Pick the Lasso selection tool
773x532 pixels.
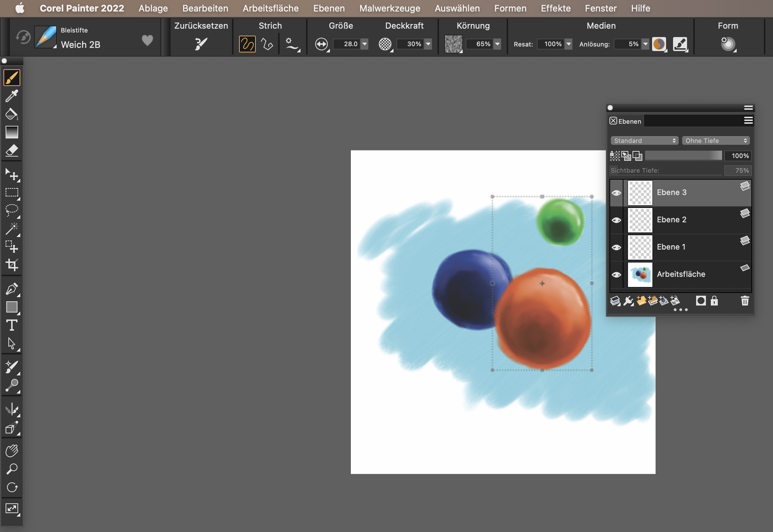pos(12,210)
